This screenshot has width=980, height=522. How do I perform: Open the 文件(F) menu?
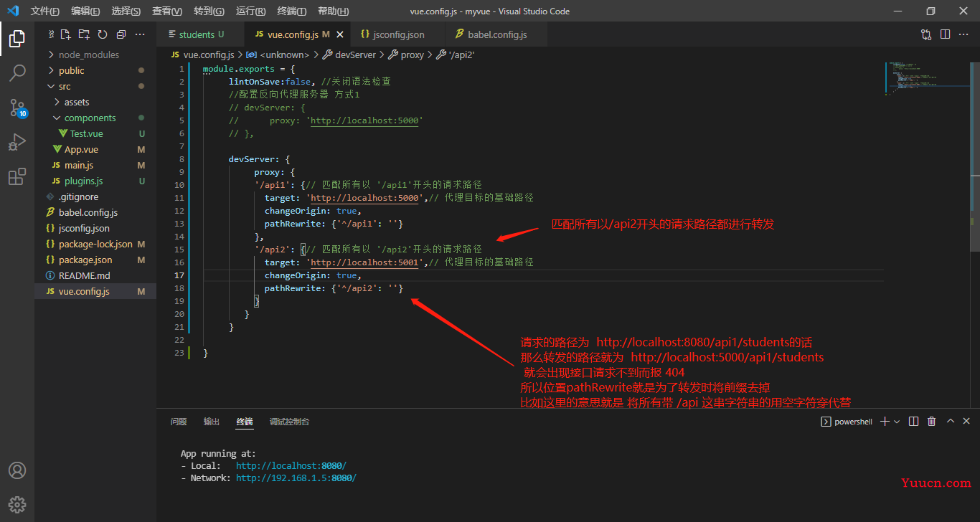pos(45,11)
